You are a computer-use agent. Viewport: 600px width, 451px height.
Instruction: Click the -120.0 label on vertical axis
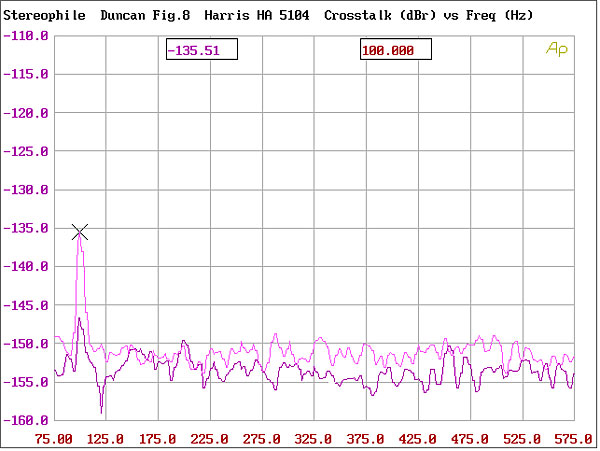pyautogui.click(x=26, y=113)
